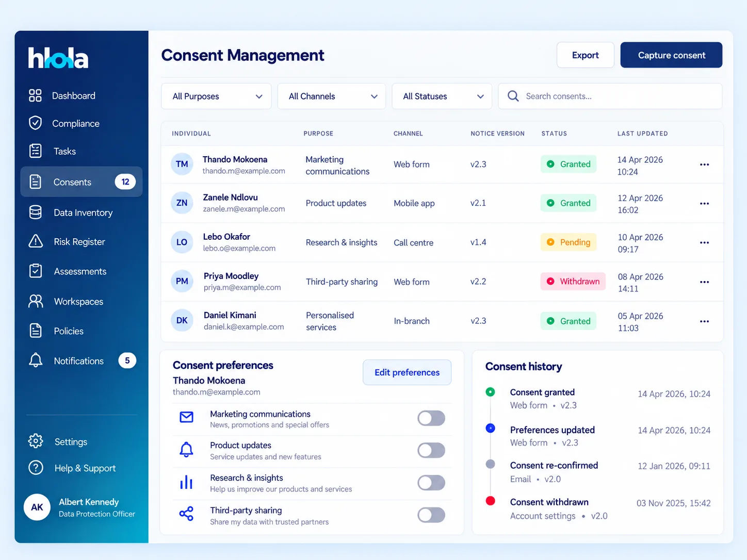Click the Individual column header

click(191, 134)
